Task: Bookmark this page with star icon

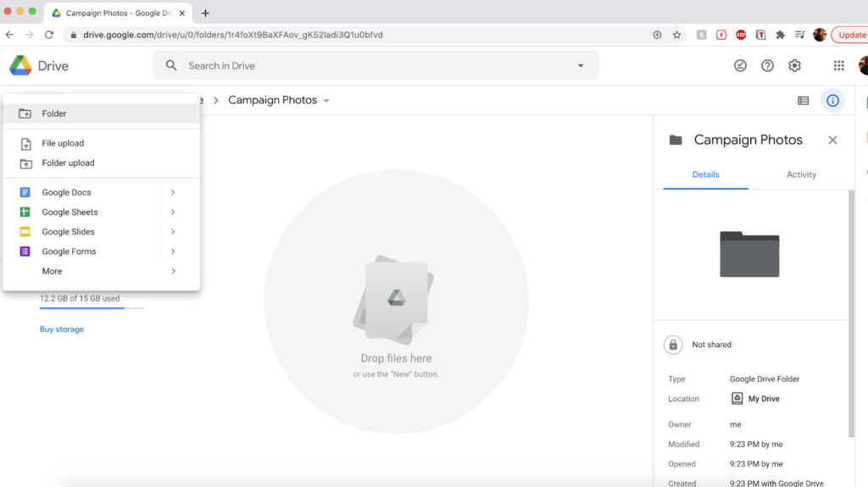Action: click(x=676, y=35)
